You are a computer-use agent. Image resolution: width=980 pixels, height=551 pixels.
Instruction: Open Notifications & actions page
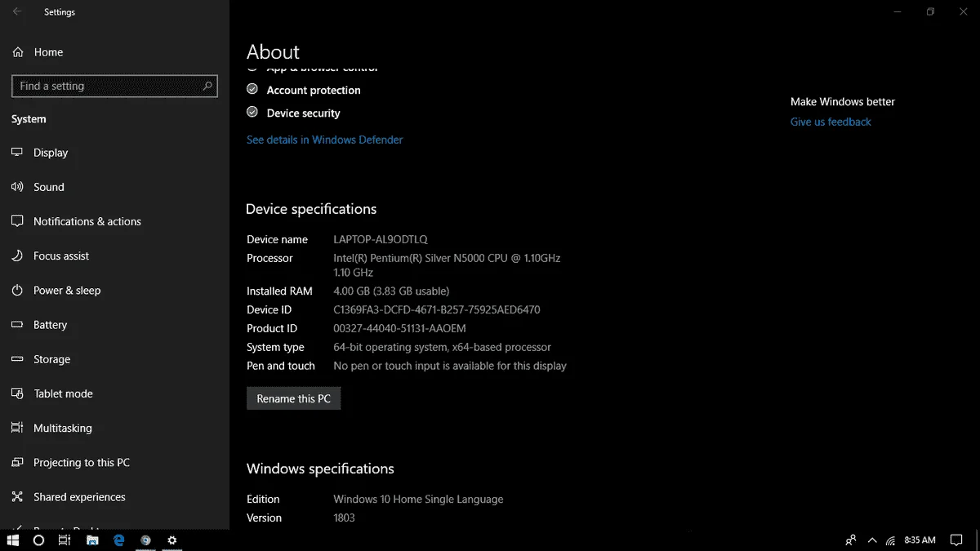coord(87,221)
